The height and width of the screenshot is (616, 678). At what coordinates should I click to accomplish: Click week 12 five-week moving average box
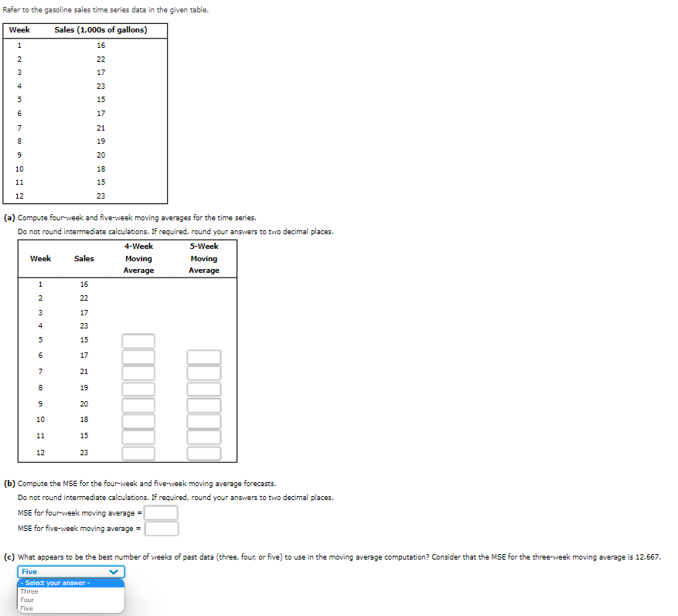pyautogui.click(x=203, y=454)
